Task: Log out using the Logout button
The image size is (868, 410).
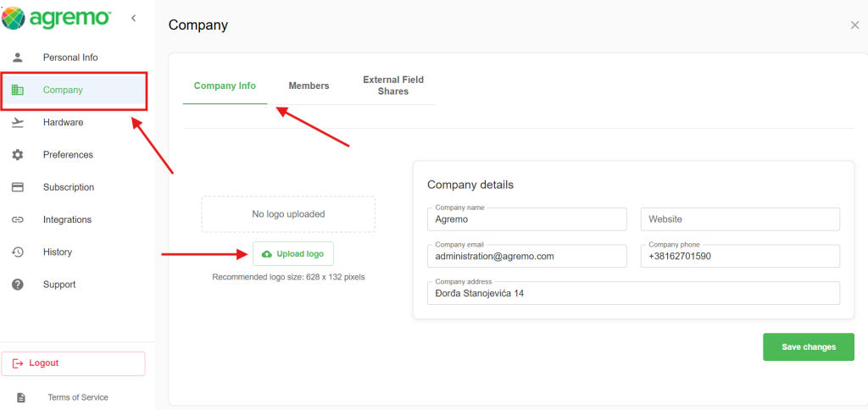Action: (73, 363)
